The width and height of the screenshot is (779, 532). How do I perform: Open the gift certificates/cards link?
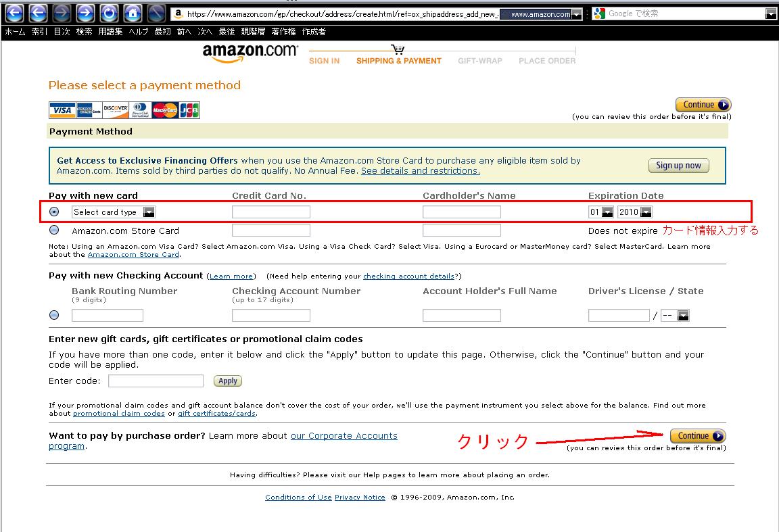click(x=216, y=413)
